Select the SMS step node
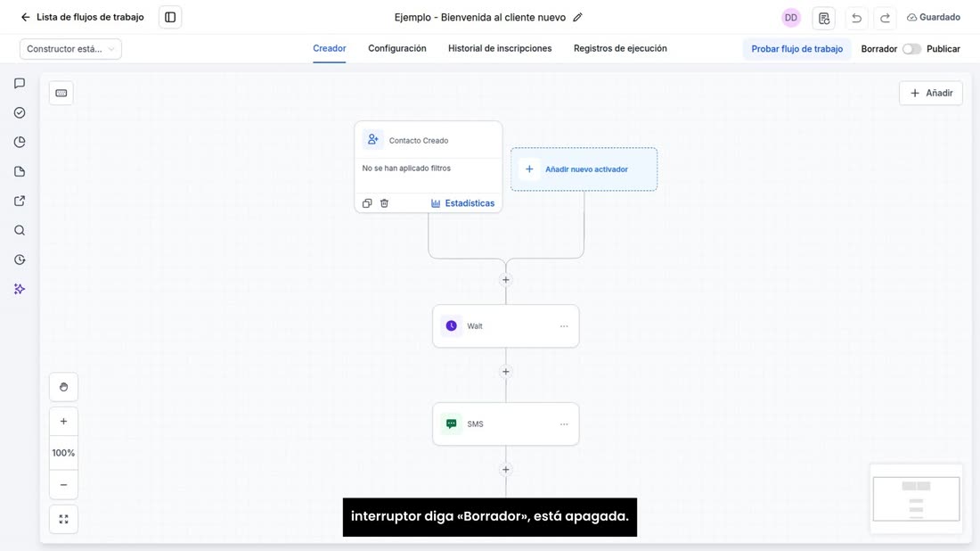The height and width of the screenshot is (551, 980). click(506, 424)
